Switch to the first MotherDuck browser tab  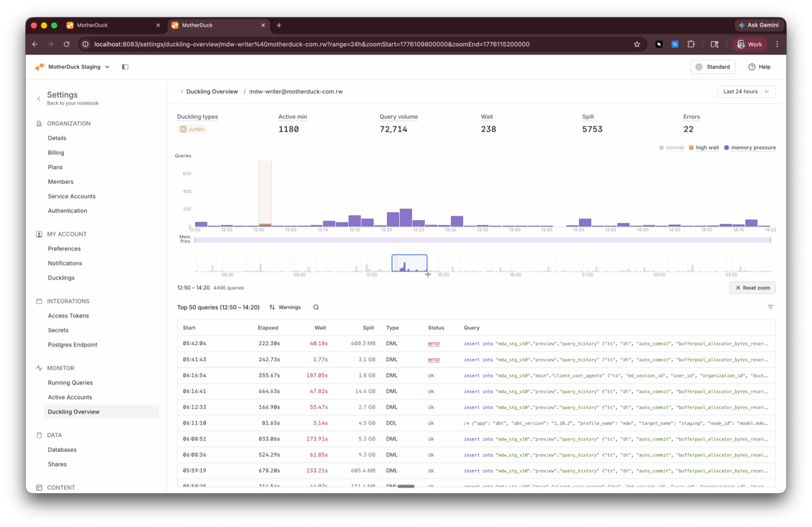[114, 25]
